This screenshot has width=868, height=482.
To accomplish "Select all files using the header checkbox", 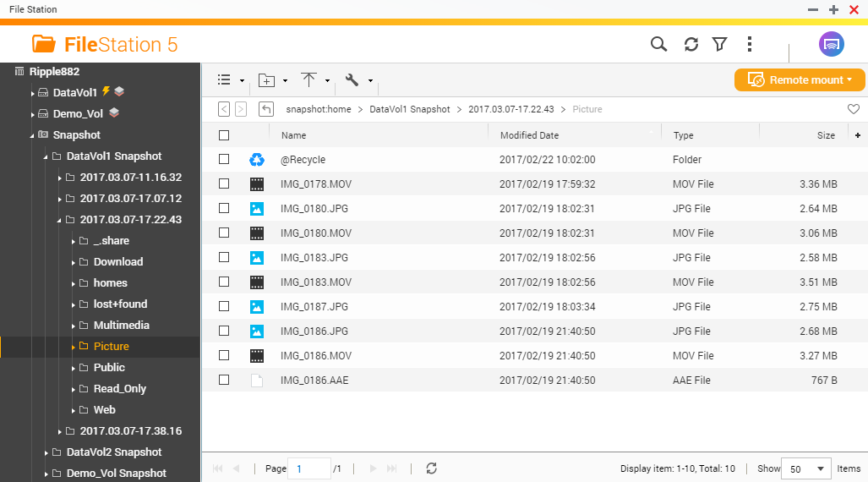I will [224, 135].
